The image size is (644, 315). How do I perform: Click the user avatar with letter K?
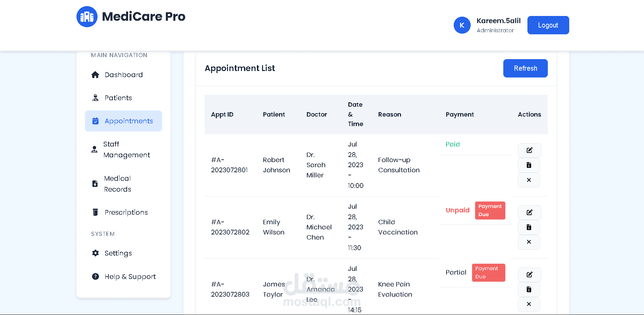click(x=462, y=25)
